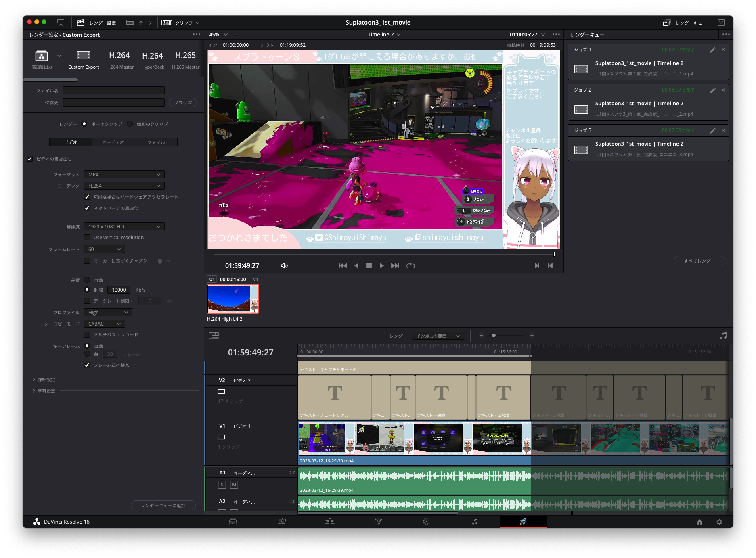Jump to last frame in viewer
Image resolution: width=756 pixels, height=558 pixels.
click(395, 265)
